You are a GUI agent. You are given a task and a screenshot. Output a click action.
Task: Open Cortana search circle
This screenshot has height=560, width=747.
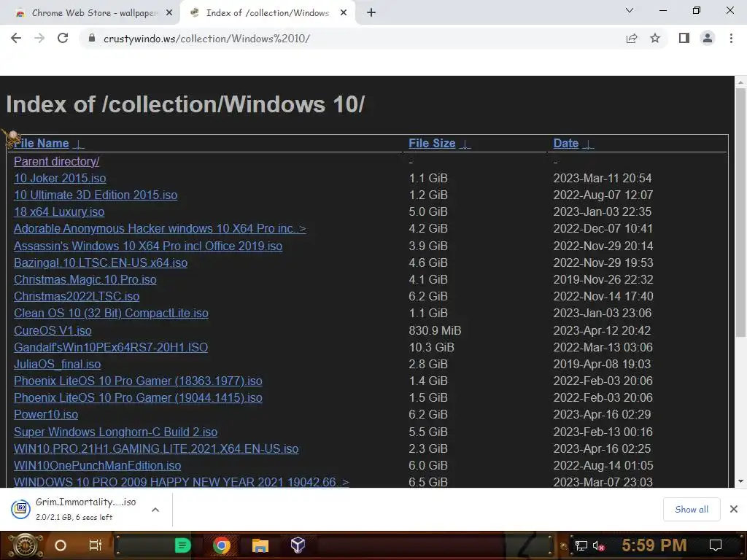tap(61, 545)
